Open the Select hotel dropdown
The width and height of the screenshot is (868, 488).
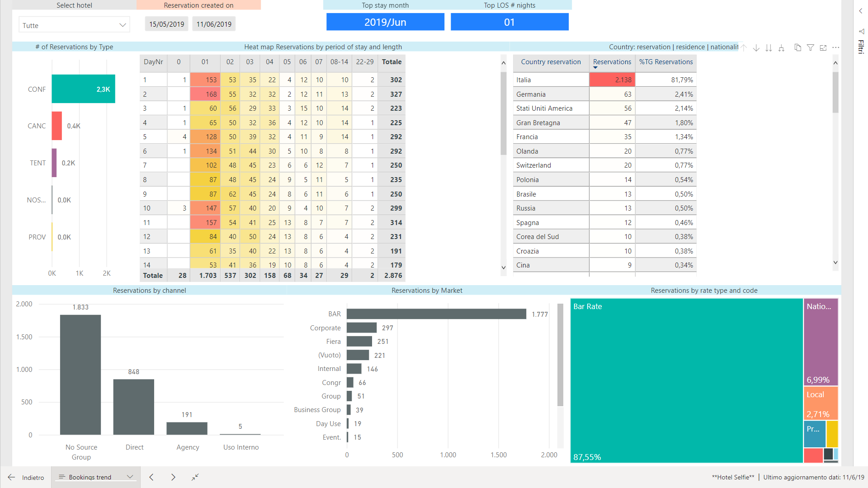point(74,25)
